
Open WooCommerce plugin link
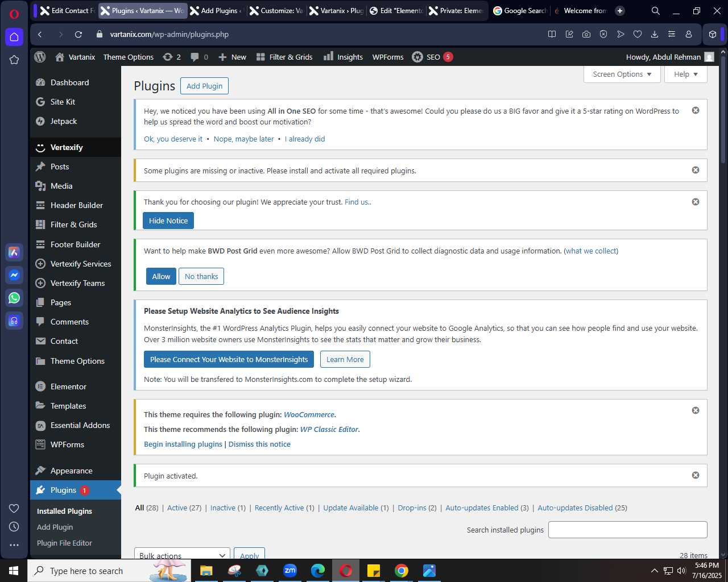(x=309, y=414)
